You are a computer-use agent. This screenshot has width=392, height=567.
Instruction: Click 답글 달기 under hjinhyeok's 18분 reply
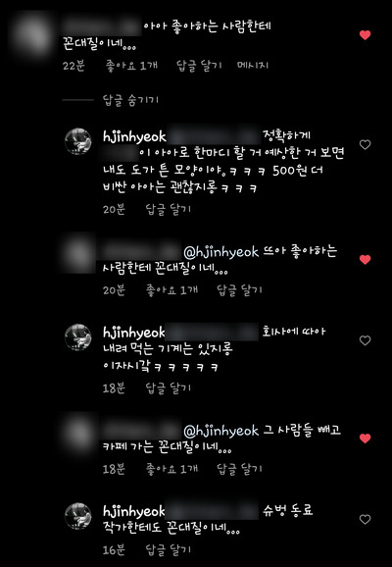pyautogui.click(x=168, y=388)
